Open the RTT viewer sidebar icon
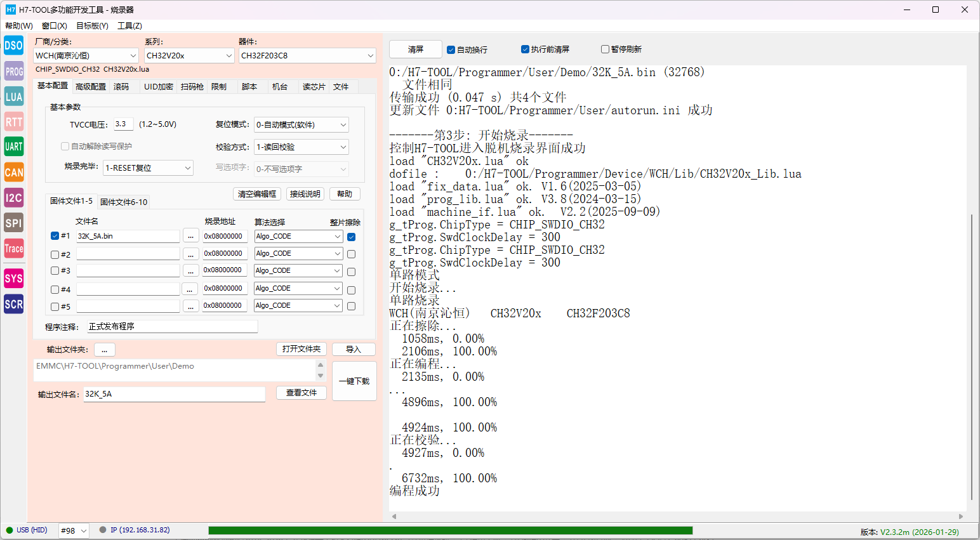 pos(13,122)
